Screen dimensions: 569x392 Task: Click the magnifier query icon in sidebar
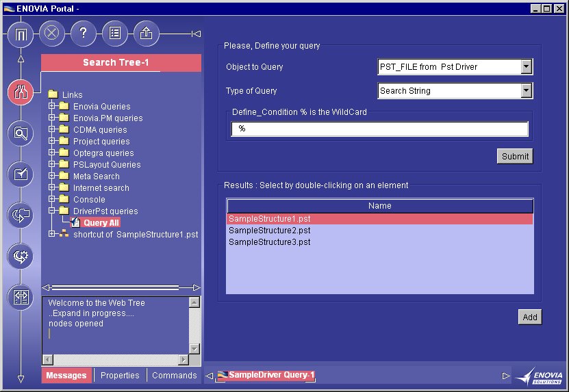21,133
